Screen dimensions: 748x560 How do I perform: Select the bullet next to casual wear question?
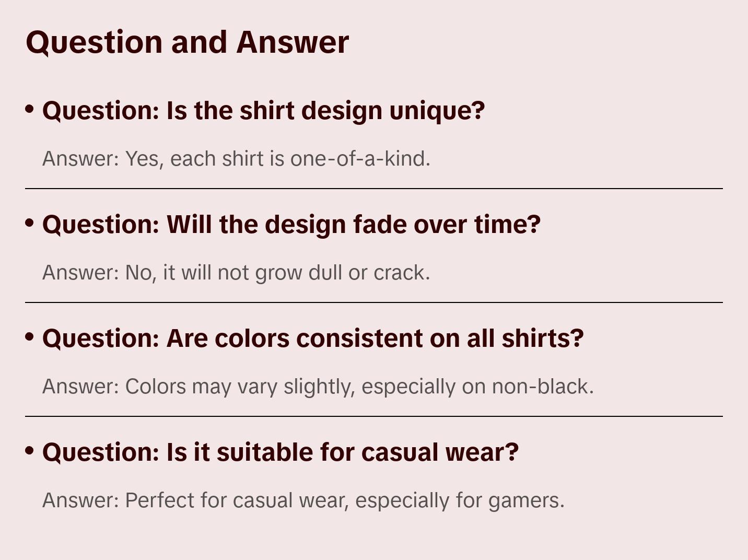pos(30,451)
